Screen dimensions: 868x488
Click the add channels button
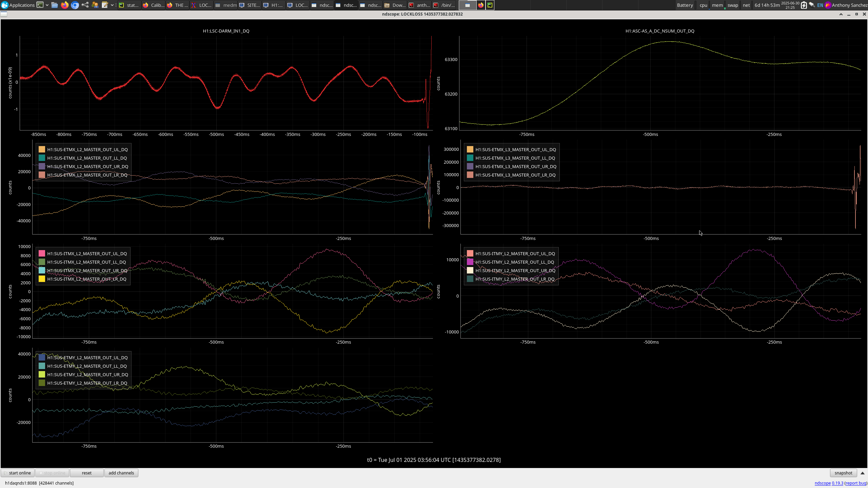(121, 473)
